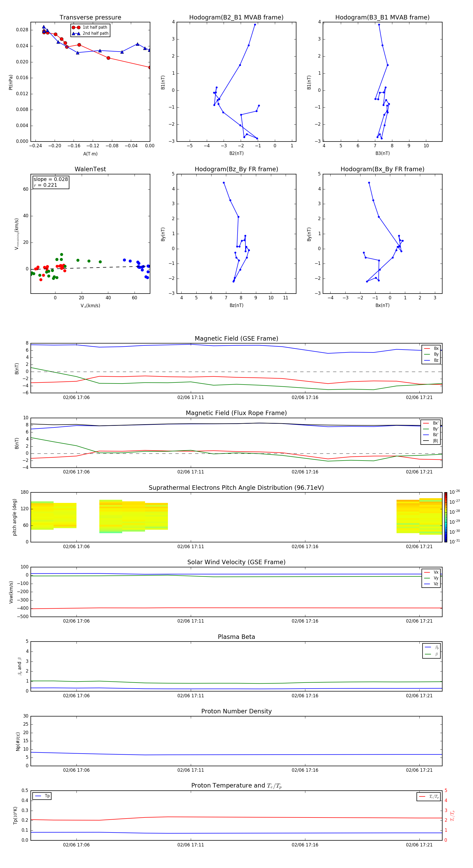Click 'B2(nT)' x-axis label

click(x=236, y=153)
